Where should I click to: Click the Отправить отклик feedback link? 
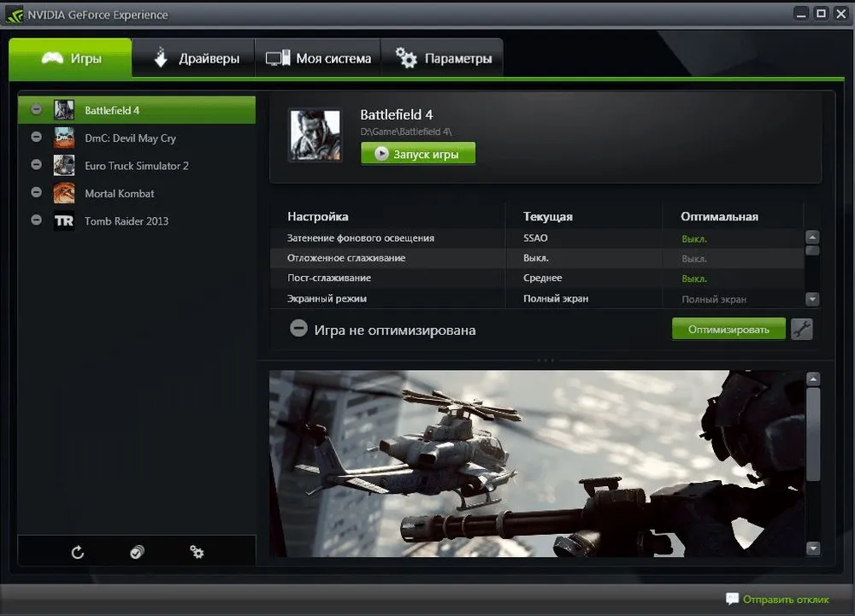point(786,599)
